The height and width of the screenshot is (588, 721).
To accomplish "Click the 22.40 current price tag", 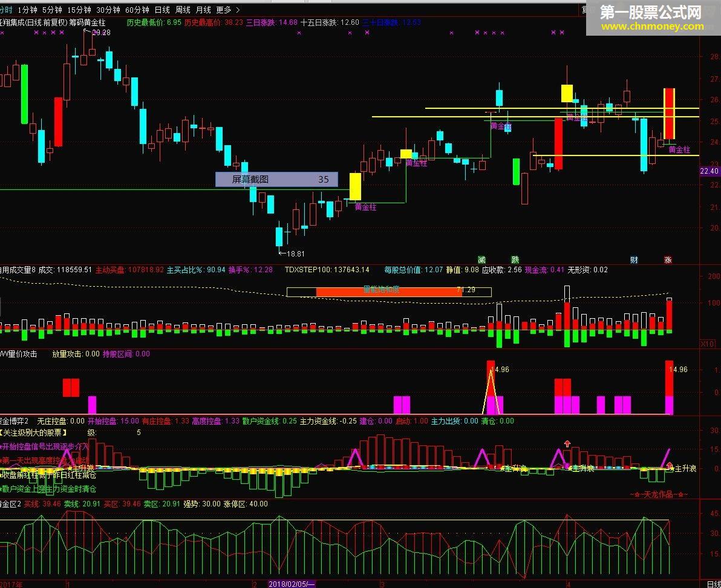I will [709, 171].
